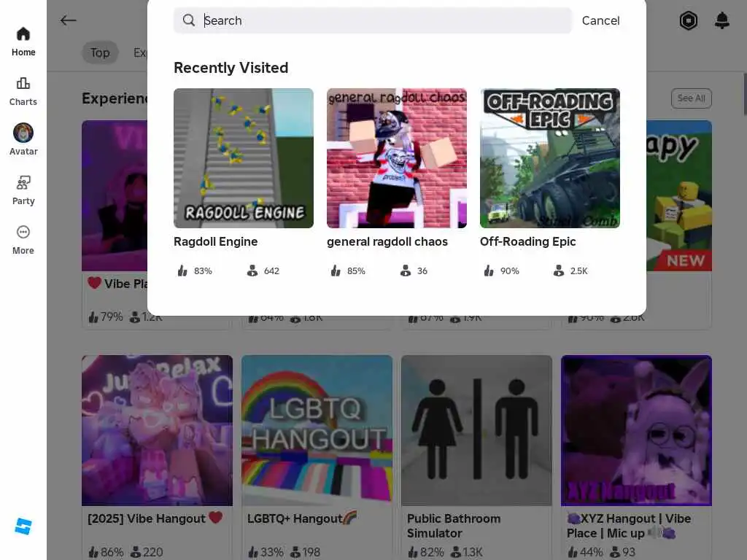Cancel the search overlay
The height and width of the screenshot is (560, 747).
click(600, 20)
